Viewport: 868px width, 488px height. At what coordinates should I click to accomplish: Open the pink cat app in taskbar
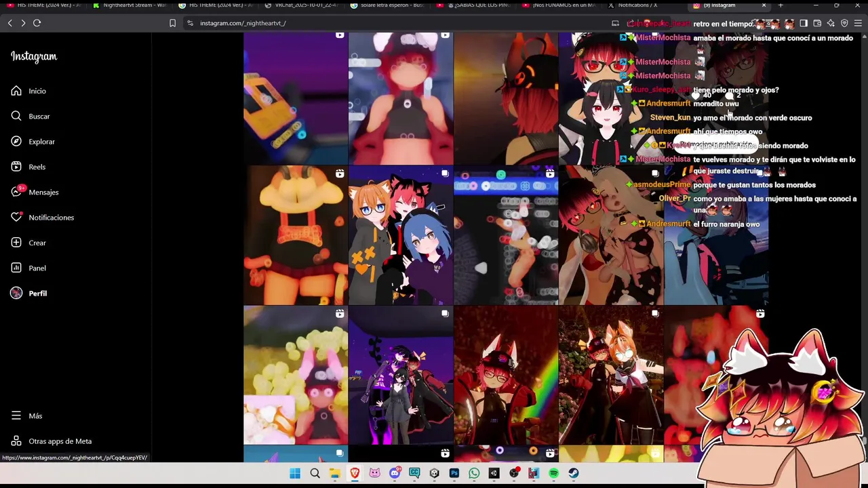click(375, 474)
